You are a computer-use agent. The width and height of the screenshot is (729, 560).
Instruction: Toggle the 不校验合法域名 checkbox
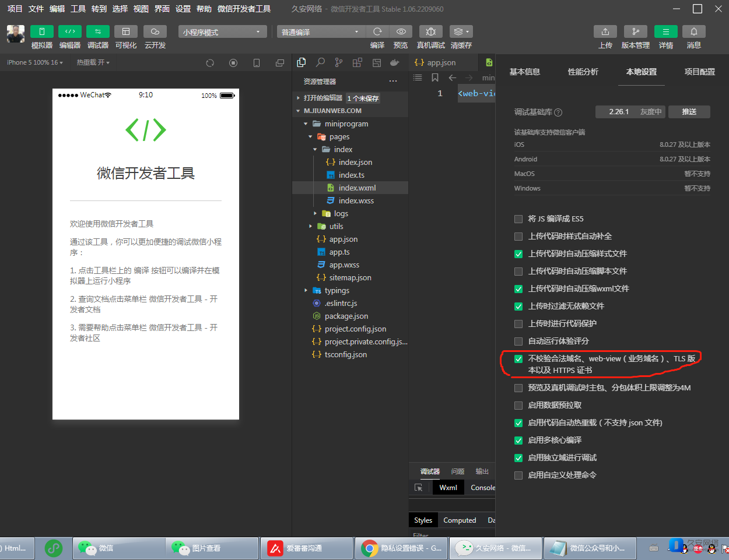[x=518, y=359]
